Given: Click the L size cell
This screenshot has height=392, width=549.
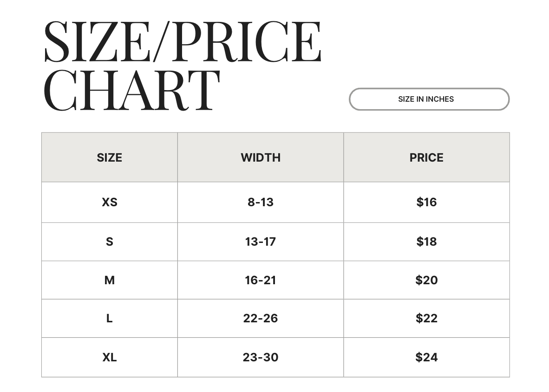Looking at the screenshot, I should click(110, 318).
